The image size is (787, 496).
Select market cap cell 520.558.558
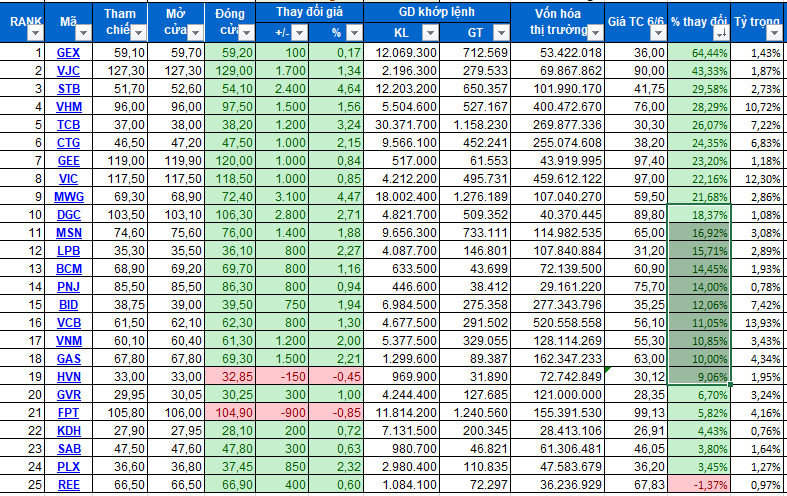(557, 323)
